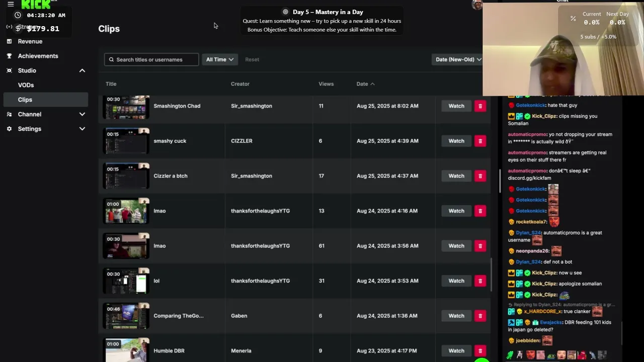Click the Achievements sidebar icon

(9, 56)
